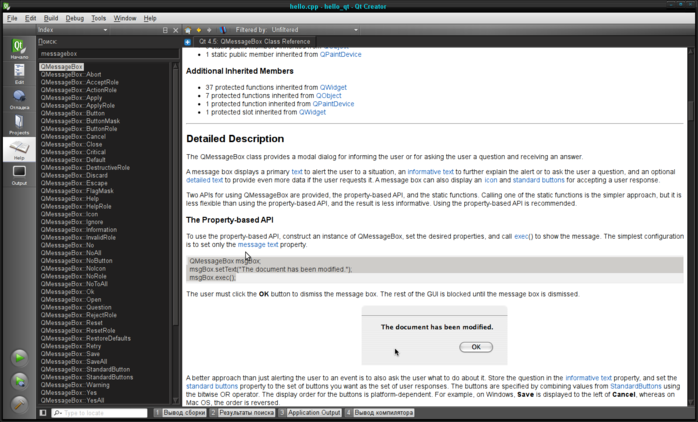Select the Help mode icon
Screen dimensions: 698x422
tap(19, 150)
